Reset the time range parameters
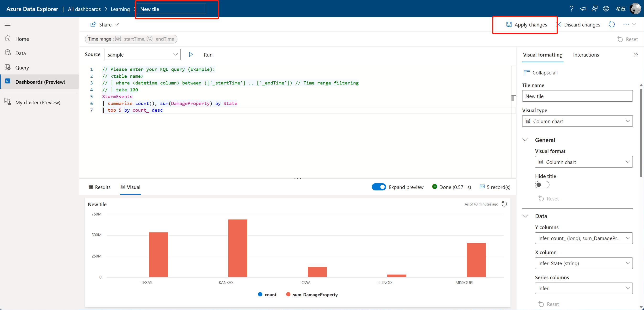644x310 pixels. (628, 39)
